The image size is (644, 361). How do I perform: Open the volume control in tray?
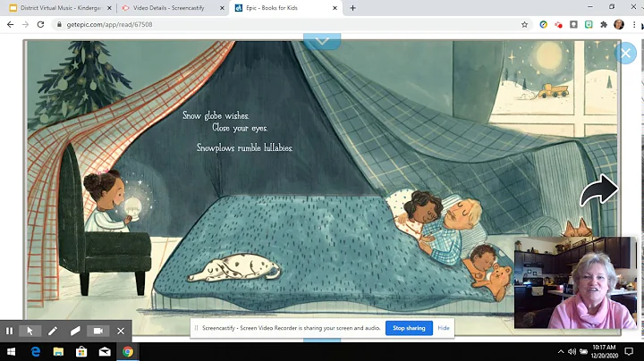coord(572,351)
